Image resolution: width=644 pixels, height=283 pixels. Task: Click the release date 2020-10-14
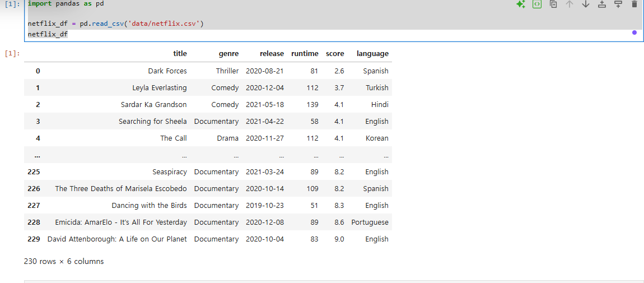265,189
